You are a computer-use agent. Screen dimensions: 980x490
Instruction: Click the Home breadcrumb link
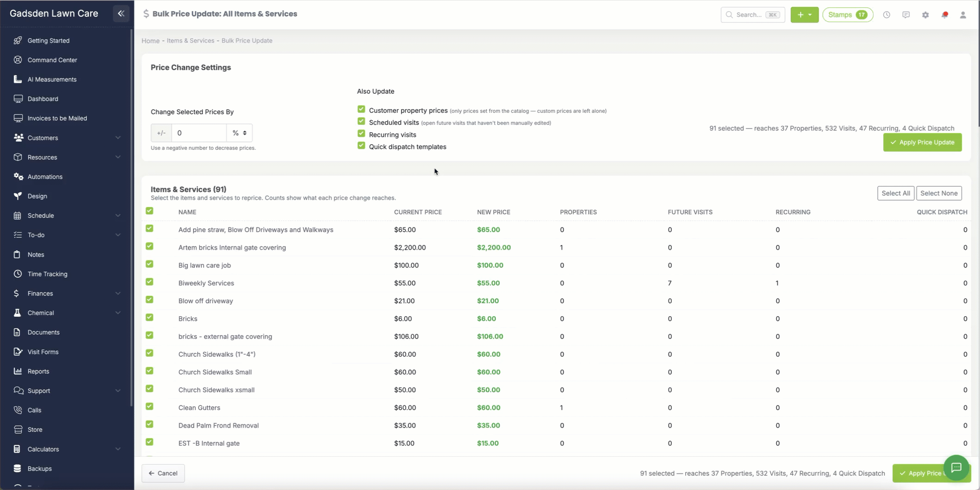tap(150, 41)
